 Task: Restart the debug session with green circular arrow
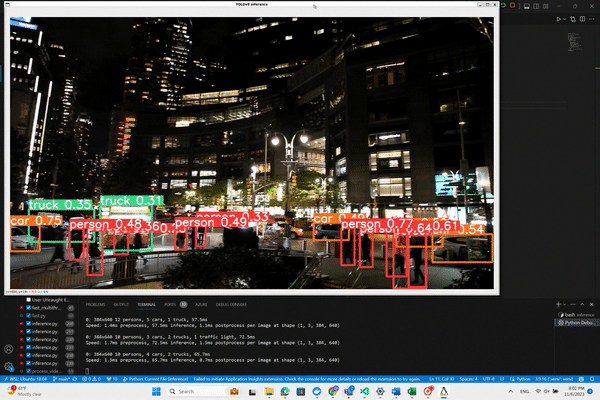(x=503, y=5)
